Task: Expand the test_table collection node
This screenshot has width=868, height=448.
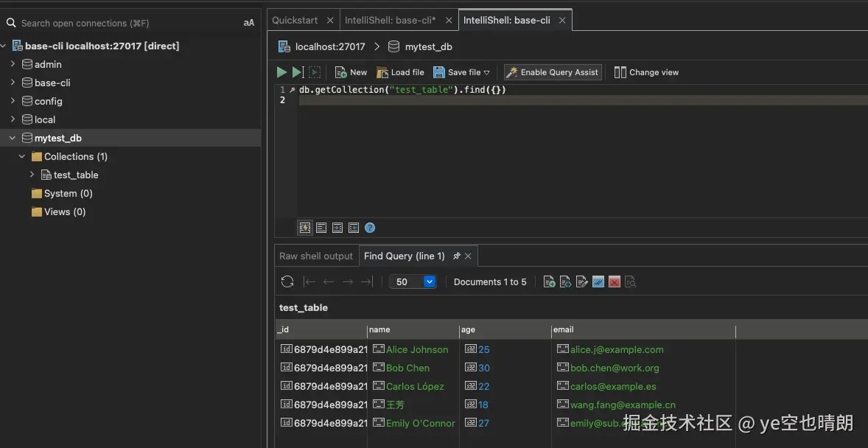Action: pyautogui.click(x=32, y=175)
